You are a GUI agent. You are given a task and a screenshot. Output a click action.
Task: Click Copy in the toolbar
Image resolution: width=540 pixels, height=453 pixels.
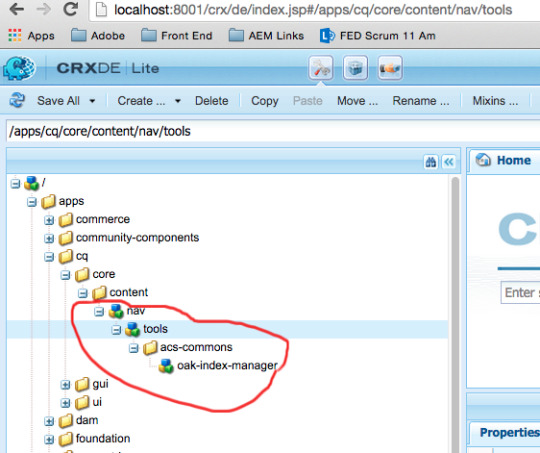tap(264, 101)
